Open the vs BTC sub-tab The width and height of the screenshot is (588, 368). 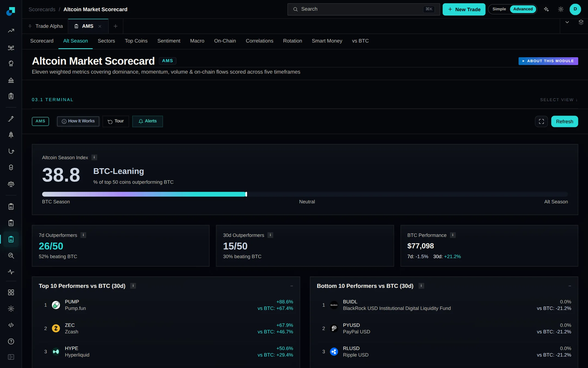point(360,41)
